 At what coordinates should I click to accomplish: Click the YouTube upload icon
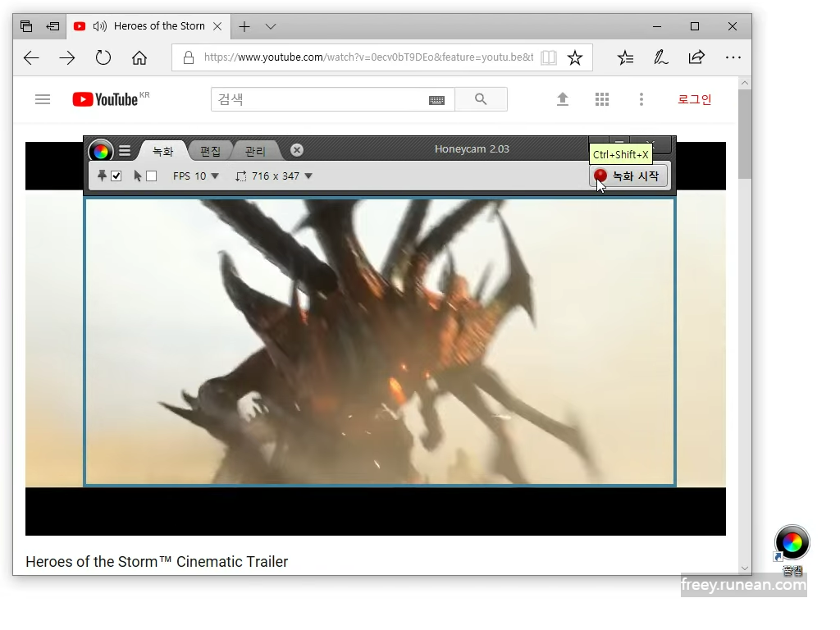point(563,99)
